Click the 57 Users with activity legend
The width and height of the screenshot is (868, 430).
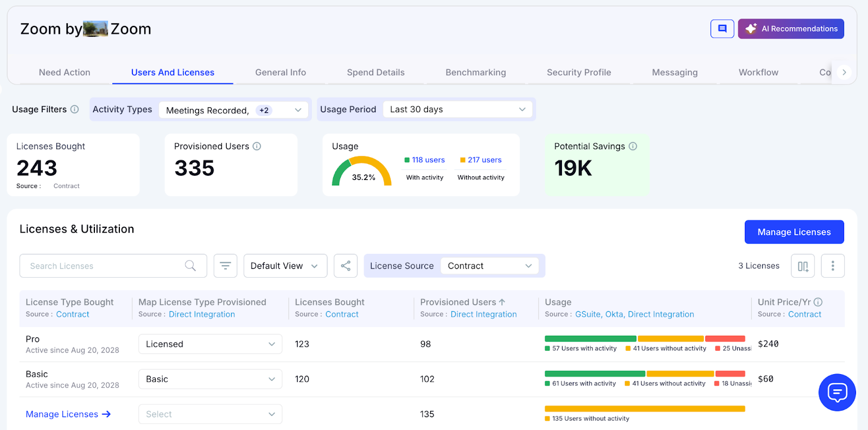tap(581, 349)
